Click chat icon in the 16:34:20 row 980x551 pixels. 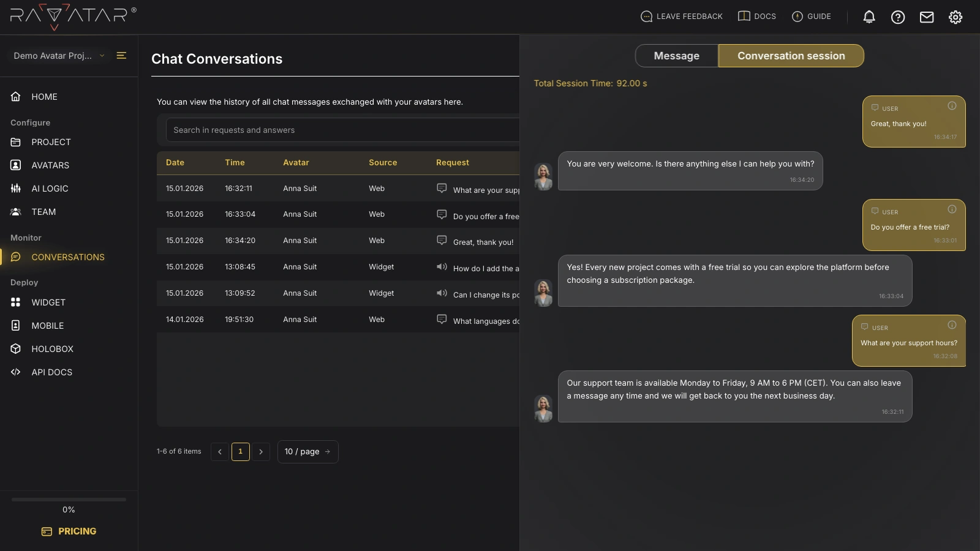coord(442,240)
